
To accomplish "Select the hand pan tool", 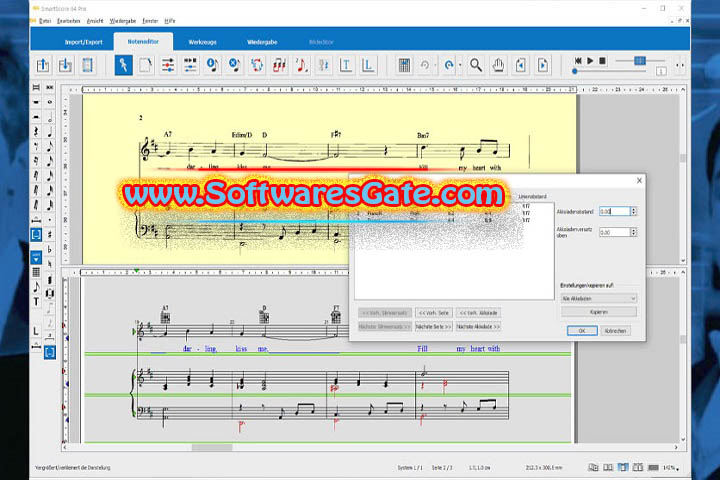I will 498,65.
